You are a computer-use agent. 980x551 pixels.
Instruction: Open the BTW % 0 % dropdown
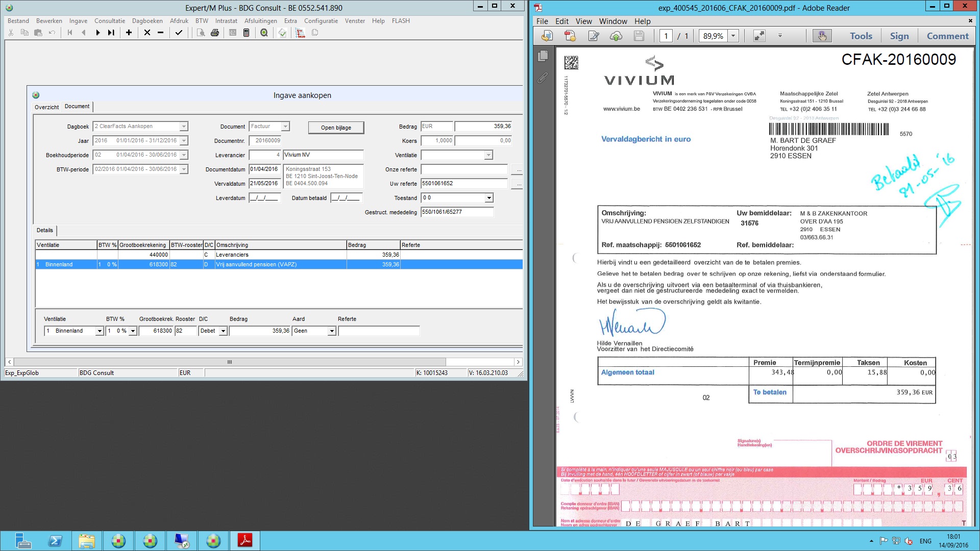click(133, 331)
